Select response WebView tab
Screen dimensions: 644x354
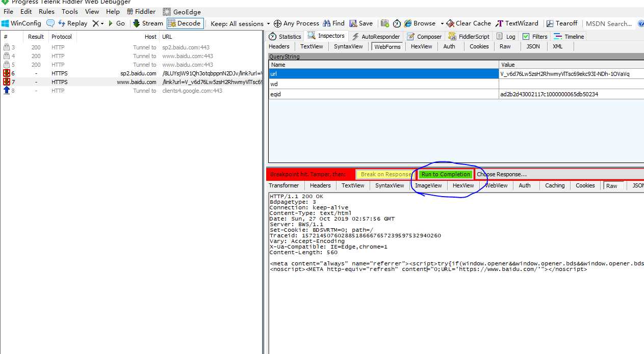tap(496, 185)
